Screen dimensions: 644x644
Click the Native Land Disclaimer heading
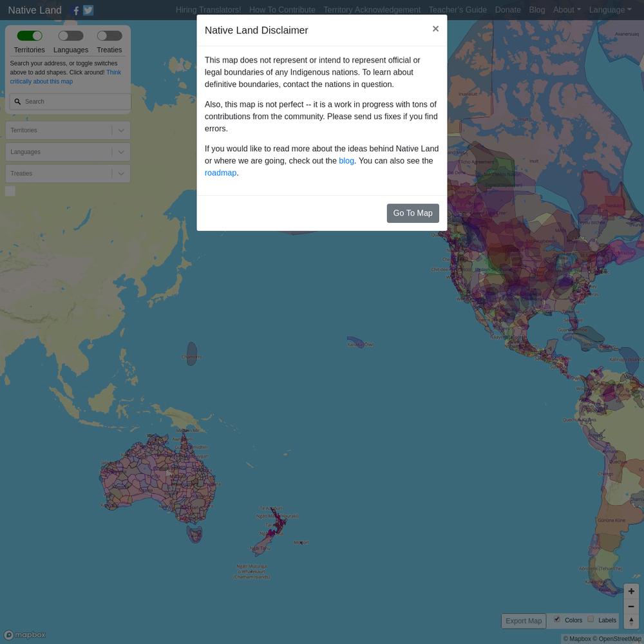256,30
